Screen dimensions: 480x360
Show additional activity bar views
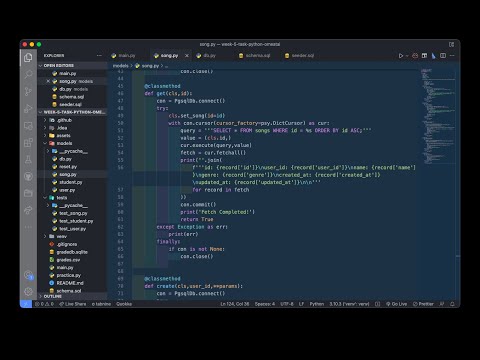click(28, 227)
